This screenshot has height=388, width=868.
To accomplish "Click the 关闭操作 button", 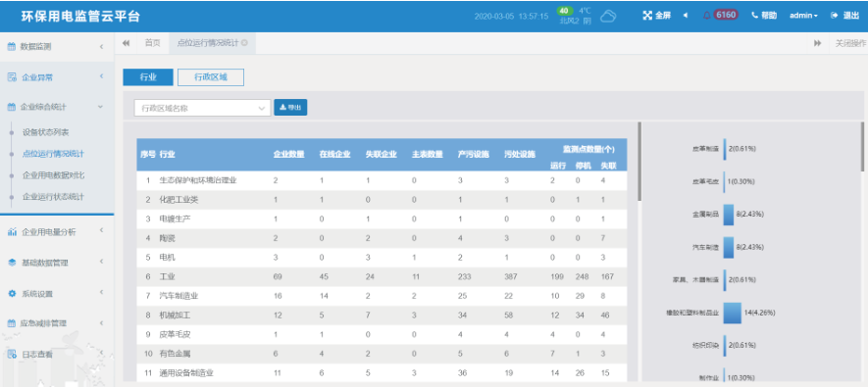I will tap(850, 43).
